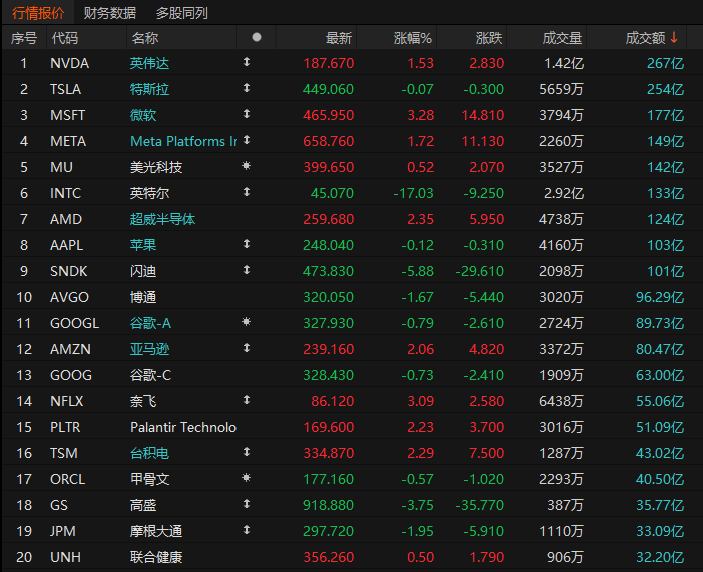Screen dimensions: 703x572
Task: Select the 甲骨文 name cell
Action: click(149, 479)
